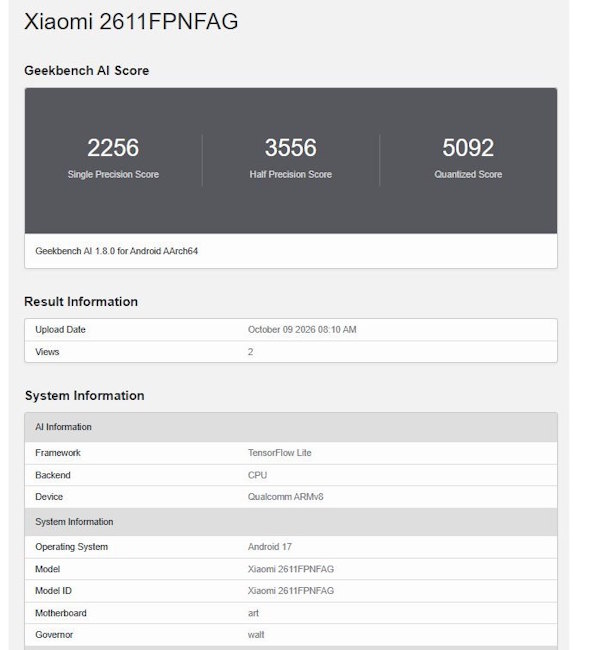The image size is (589, 650).
Task: Click the Views row label
Action: (x=47, y=352)
